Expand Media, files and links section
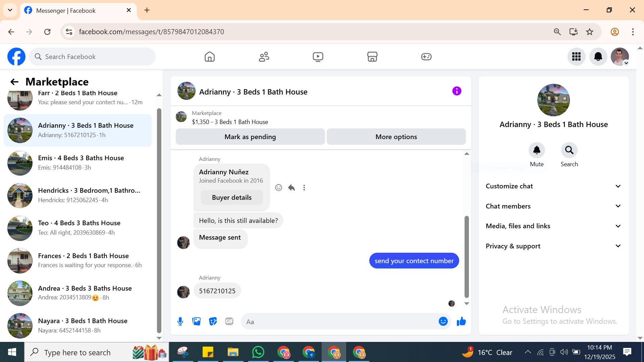The width and height of the screenshot is (644, 362). (553, 226)
